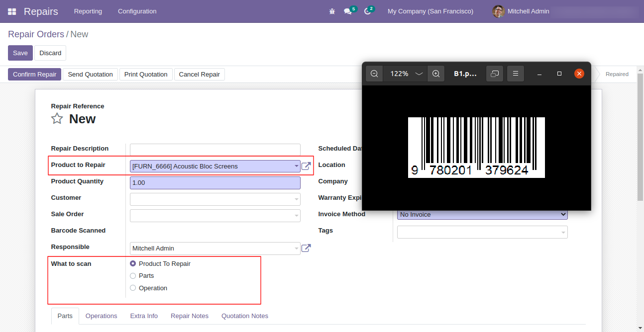Click the Repaired status stage

[x=617, y=74]
